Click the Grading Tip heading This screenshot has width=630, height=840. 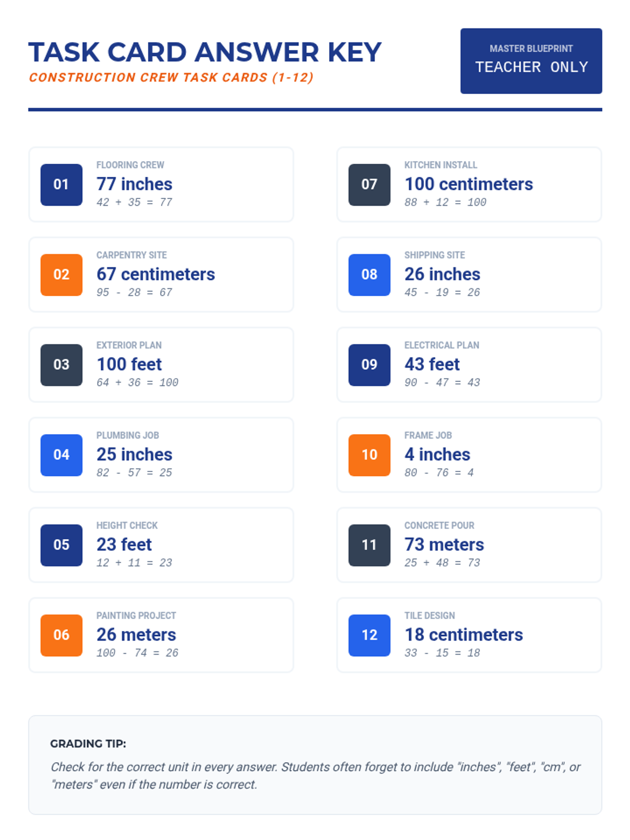[x=88, y=743]
